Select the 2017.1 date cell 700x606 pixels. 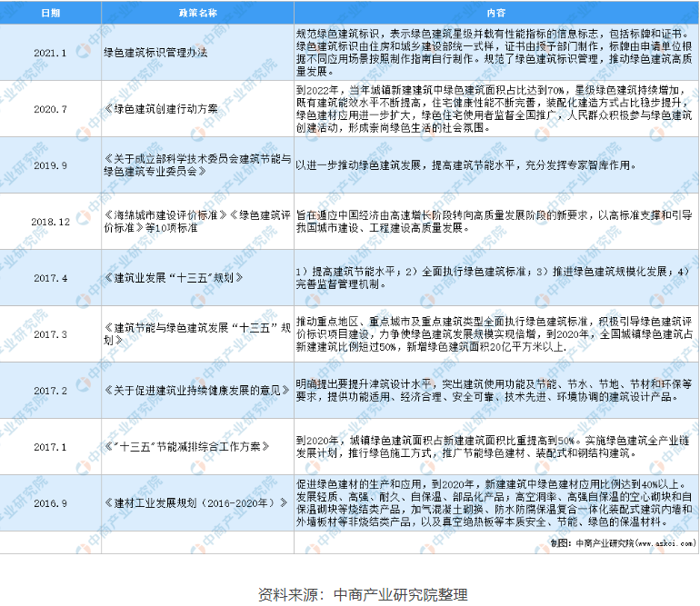tap(51, 446)
